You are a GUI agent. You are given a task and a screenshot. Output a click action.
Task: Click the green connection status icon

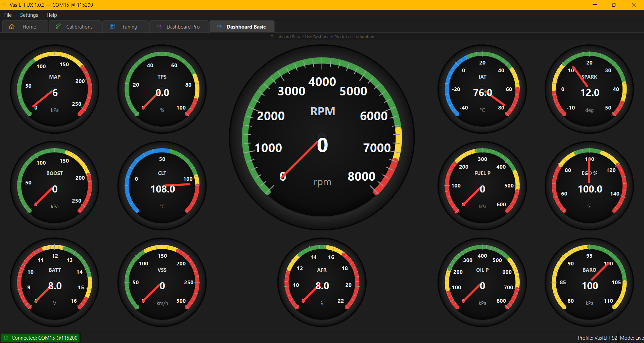tap(6, 338)
